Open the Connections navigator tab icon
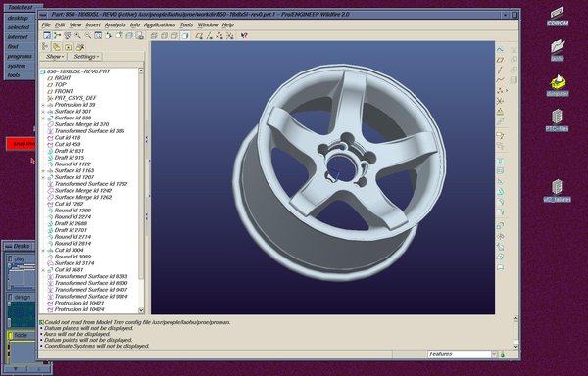Viewport: 588px width, 376px height. point(80,47)
